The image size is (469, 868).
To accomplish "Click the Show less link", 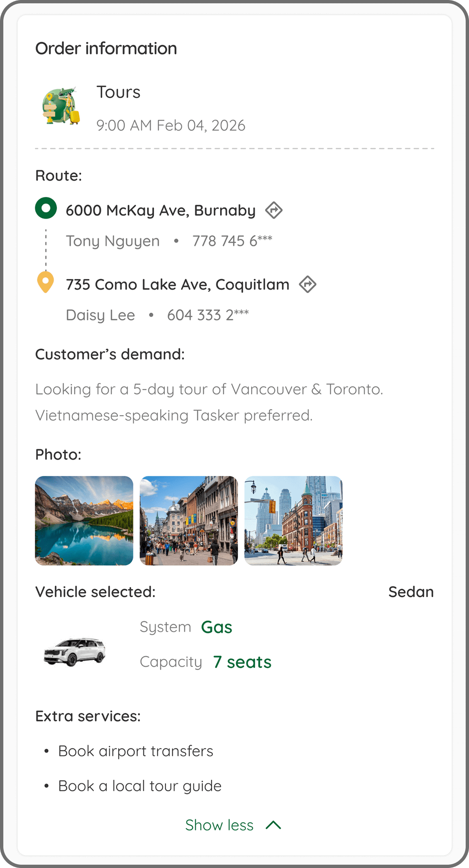I will 219,825.
